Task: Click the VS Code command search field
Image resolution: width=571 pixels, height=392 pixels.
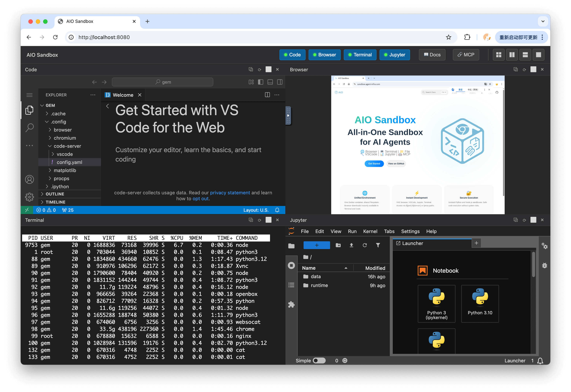Action: (162, 82)
